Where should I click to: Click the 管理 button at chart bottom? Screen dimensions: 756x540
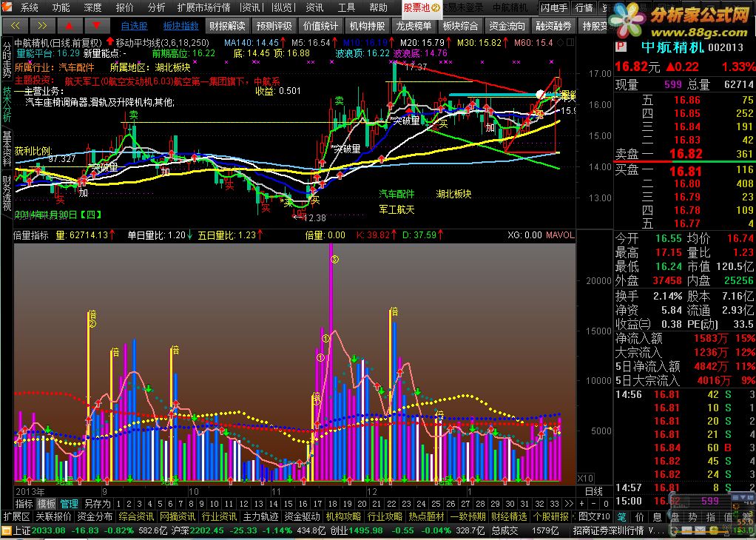click(69, 504)
